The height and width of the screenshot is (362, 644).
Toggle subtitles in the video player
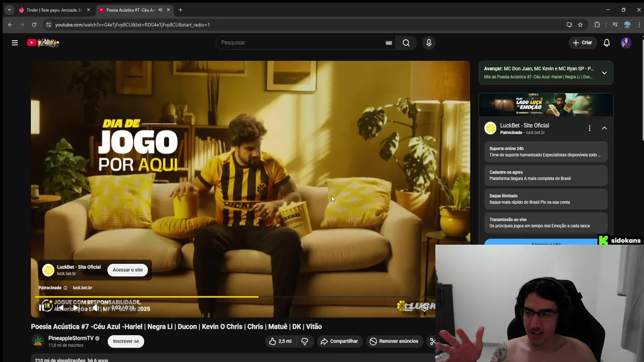coord(409,307)
